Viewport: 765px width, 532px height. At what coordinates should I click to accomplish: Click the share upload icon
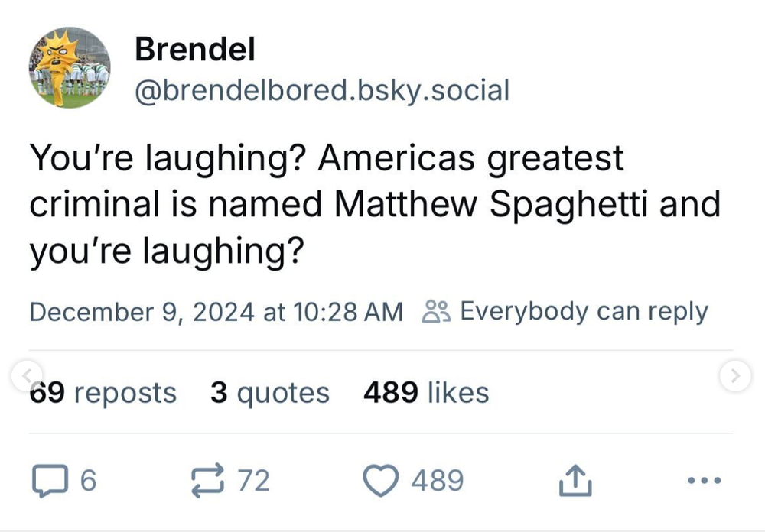[575, 480]
